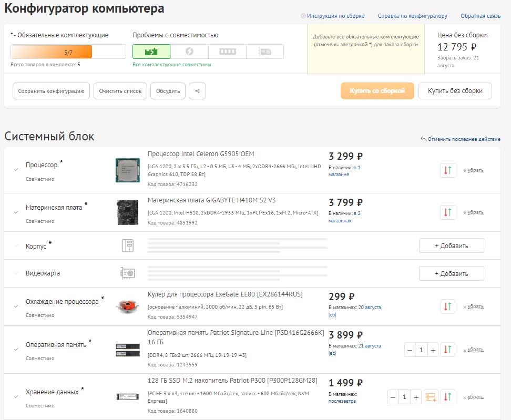
Task: Click the RAM compatibility icon
Action: pos(227,52)
